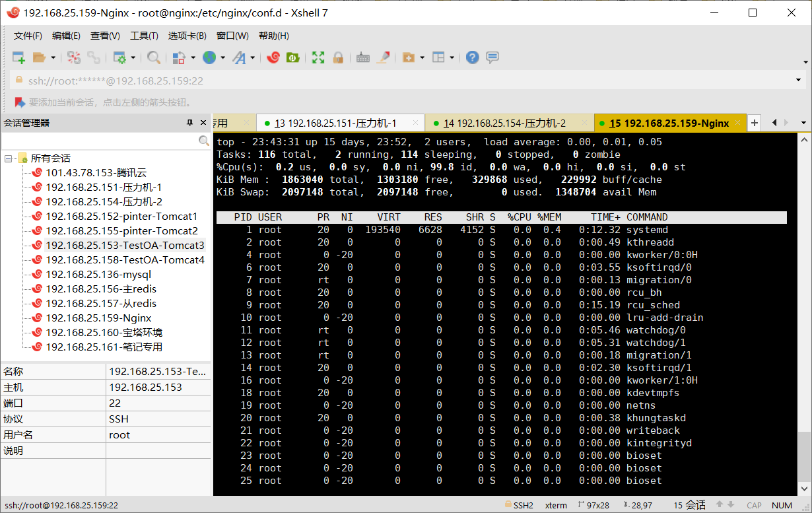The height and width of the screenshot is (513, 812).
Task: Close the 192.168.25.154-压力机-2 tab
Action: [584, 123]
